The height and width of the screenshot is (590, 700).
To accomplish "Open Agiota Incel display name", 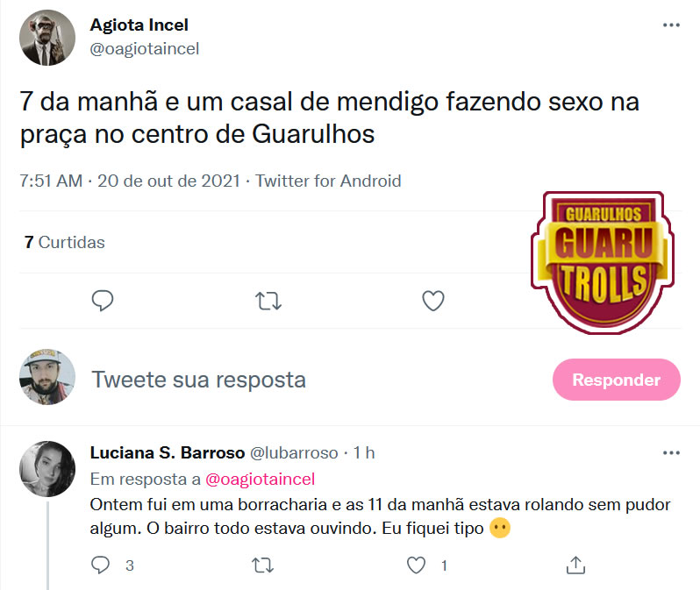I will (139, 25).
